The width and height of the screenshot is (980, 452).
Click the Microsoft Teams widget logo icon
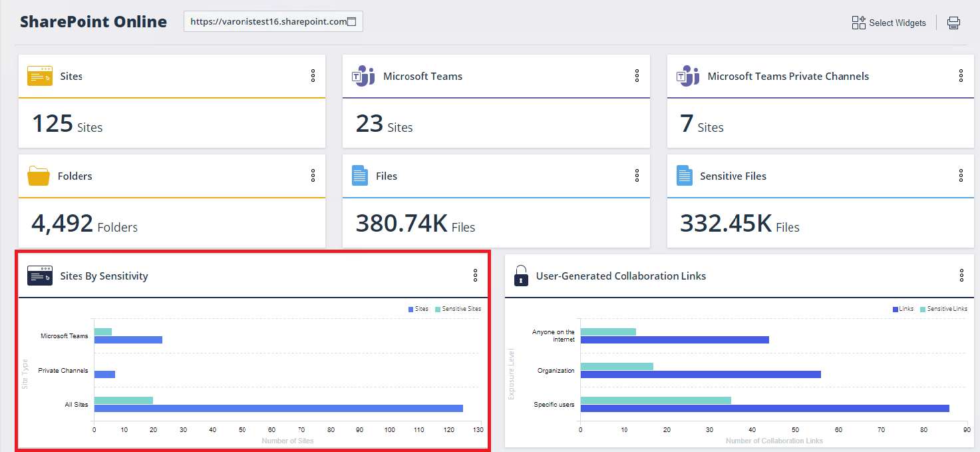pyautogui.click(x=363, y=76)
